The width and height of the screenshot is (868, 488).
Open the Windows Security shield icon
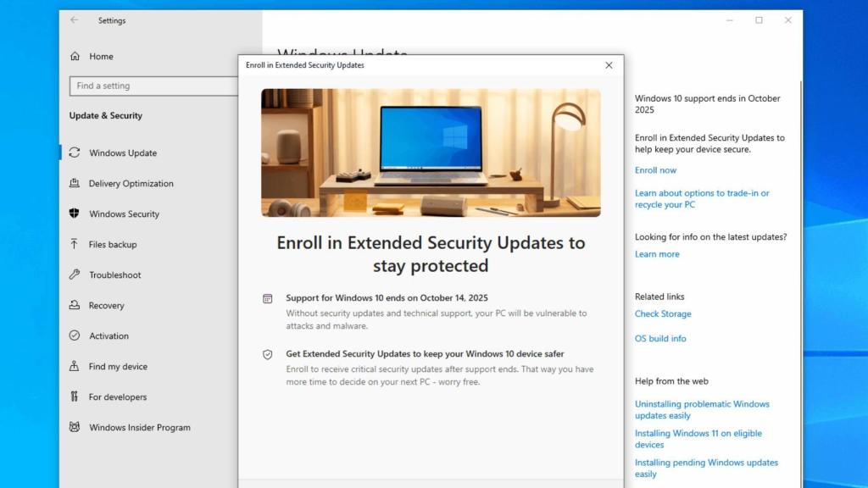click(75, 213)
